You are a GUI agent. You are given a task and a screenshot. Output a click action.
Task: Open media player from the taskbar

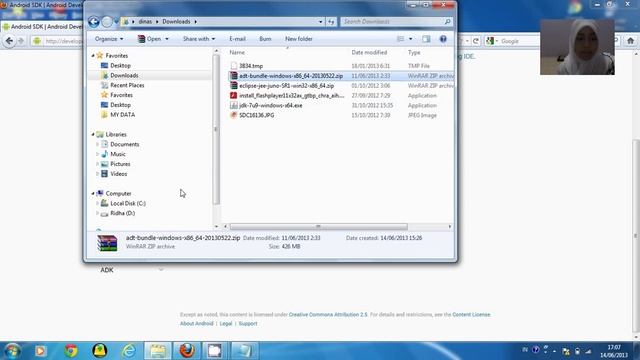(41, 351)
